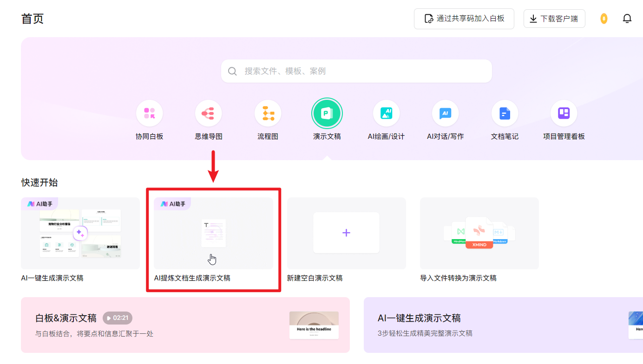The width and height of the screenshot is (643, 364).
Task: Open the 文档笔记 document notes icon
Action: click(505, 113)
